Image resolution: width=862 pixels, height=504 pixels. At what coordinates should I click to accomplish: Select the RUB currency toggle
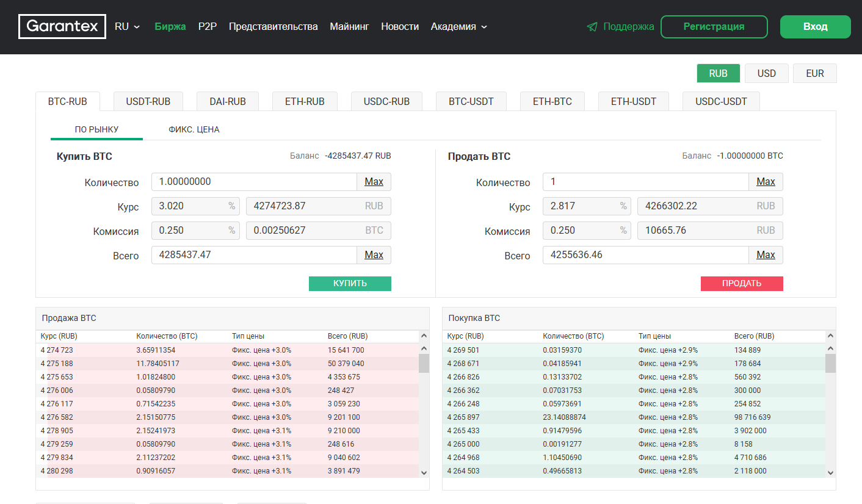718,73
